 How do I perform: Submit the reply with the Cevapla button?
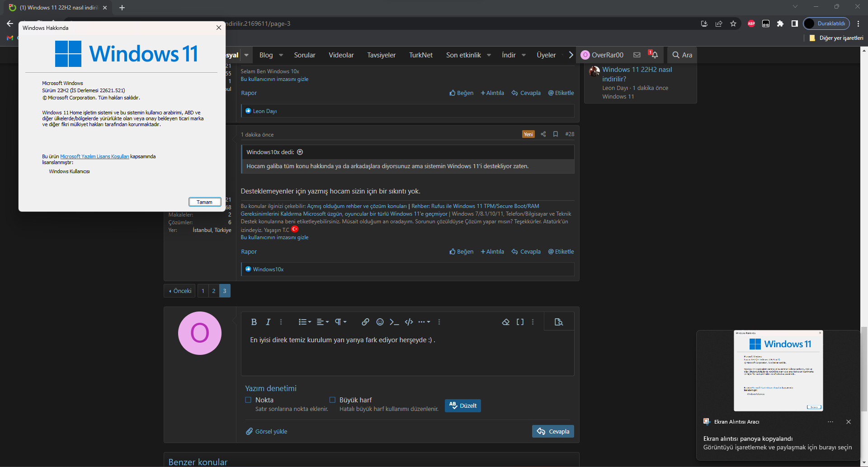(x=553, y=431)
